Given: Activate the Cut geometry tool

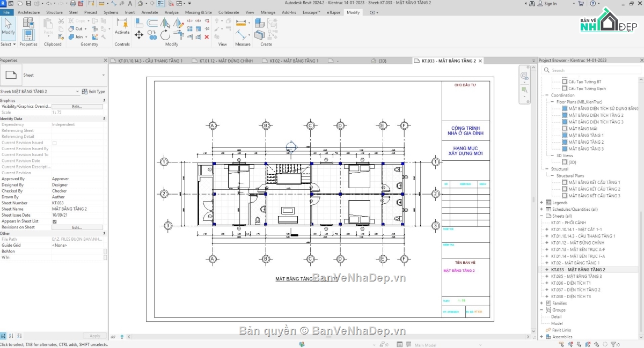Looking at the screenshot, I should coord(78,29).
